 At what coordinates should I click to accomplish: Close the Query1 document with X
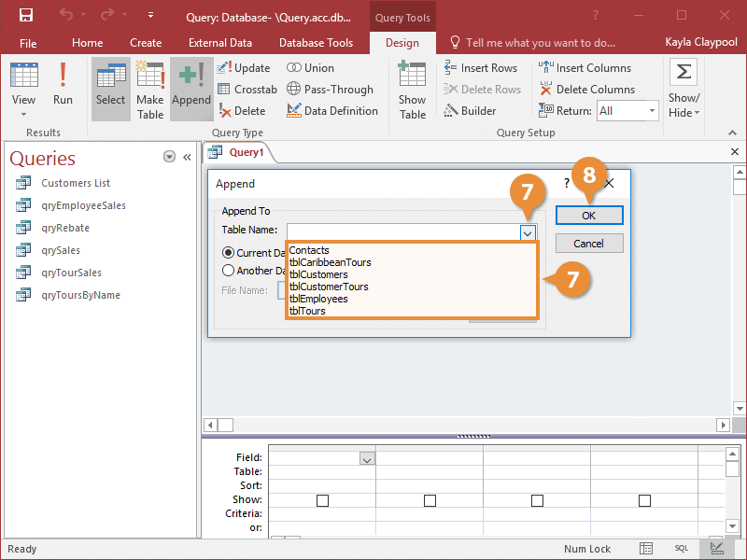pos(735,152)
